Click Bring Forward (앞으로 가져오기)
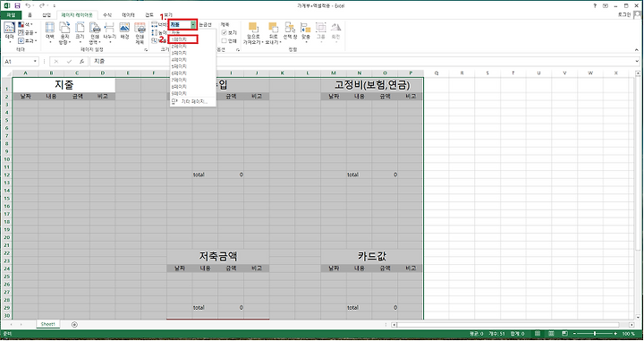This screenshot has width=644, height=341. click(x=253, y=33)
